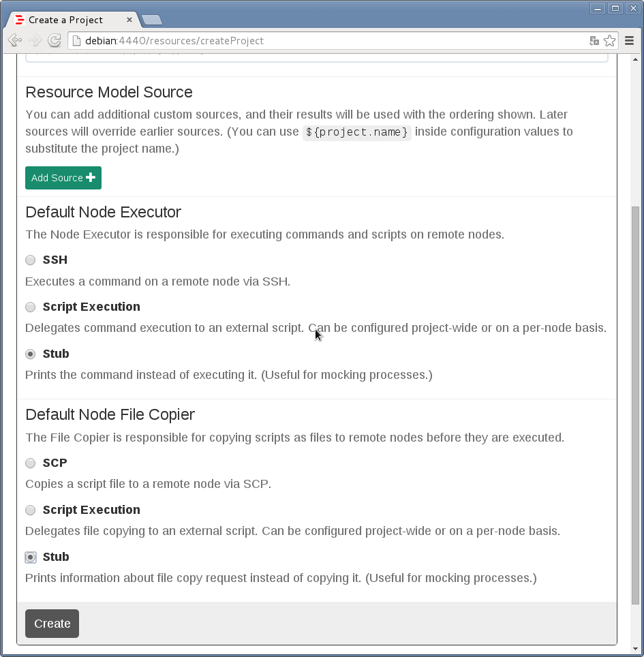644x657 pixels.
Task: Click the Resource Model Source heading
Action: (109, 92)
